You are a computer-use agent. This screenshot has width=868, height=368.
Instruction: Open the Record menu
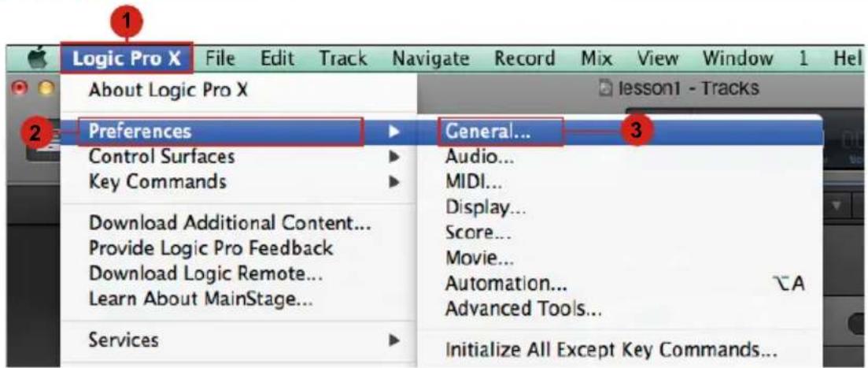(525, 58)
